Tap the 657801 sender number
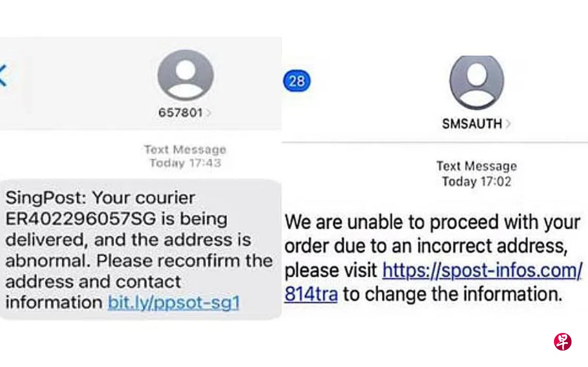 [x=180, y=112]
